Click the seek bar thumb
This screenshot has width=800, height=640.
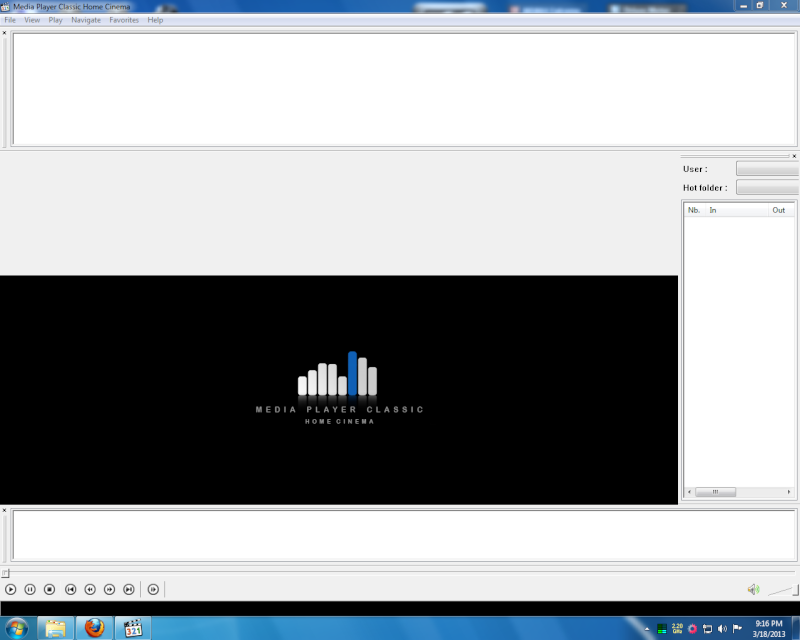(x=5, y=573)
